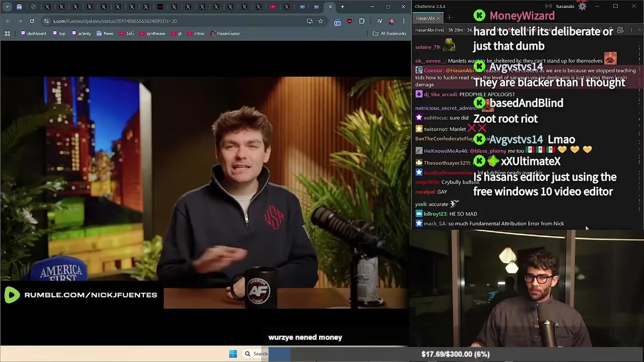This screenshot has height=362, width=644.
Task: Click the Nick Fuentes video player
Action: (x=205, y=194)
